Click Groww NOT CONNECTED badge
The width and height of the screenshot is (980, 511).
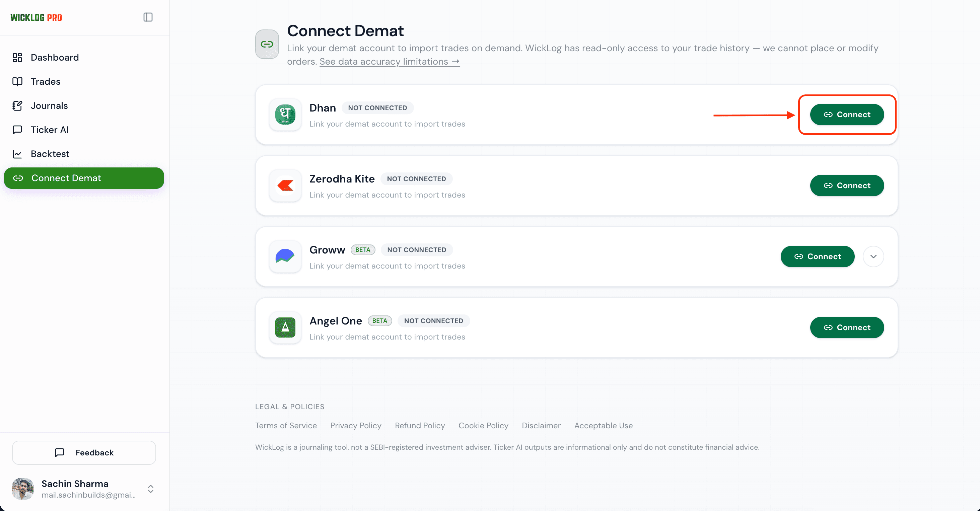coord(417,250)
